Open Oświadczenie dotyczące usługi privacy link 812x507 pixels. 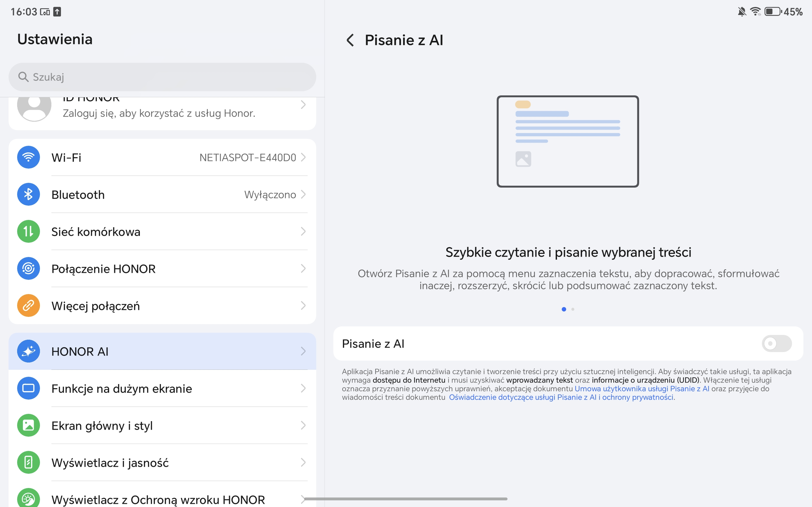561,397
